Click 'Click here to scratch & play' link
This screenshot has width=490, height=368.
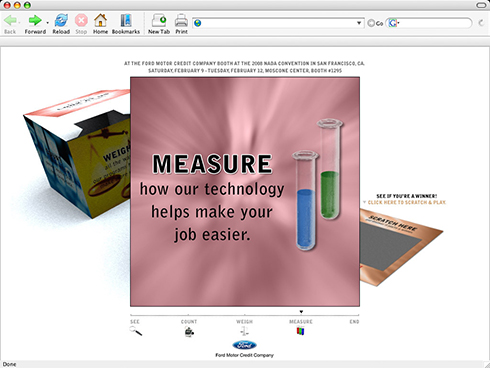tap(407, 202)
